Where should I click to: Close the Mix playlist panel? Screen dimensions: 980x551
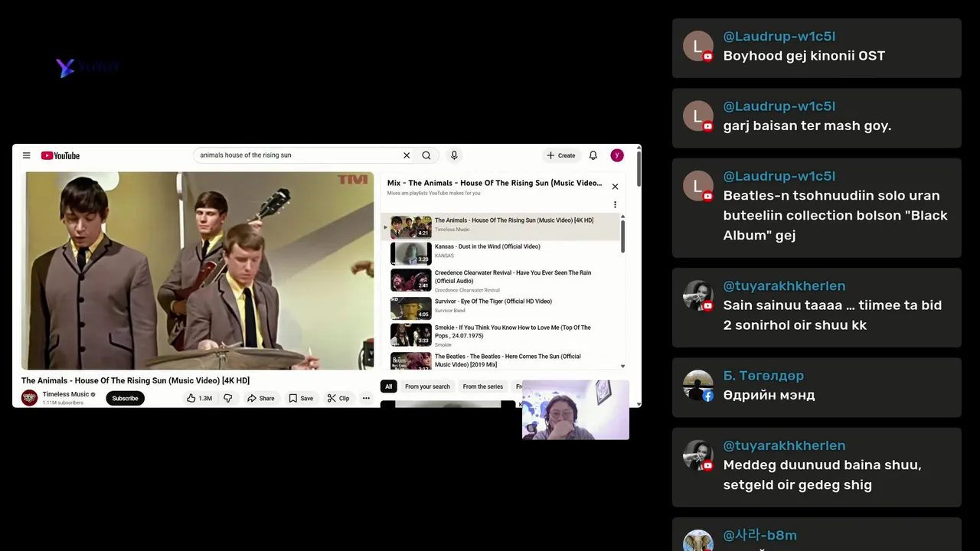tap(615, 186)
